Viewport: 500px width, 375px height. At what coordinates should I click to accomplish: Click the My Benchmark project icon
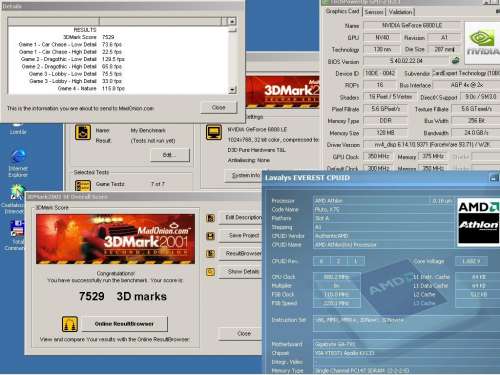click(x=83, y=132)
